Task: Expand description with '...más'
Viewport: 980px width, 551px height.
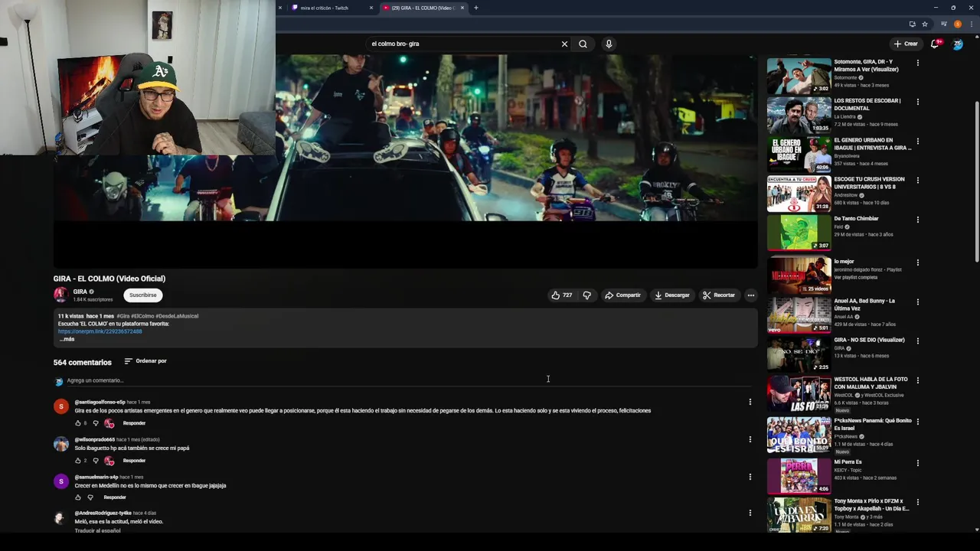Action: click(67, 339)
